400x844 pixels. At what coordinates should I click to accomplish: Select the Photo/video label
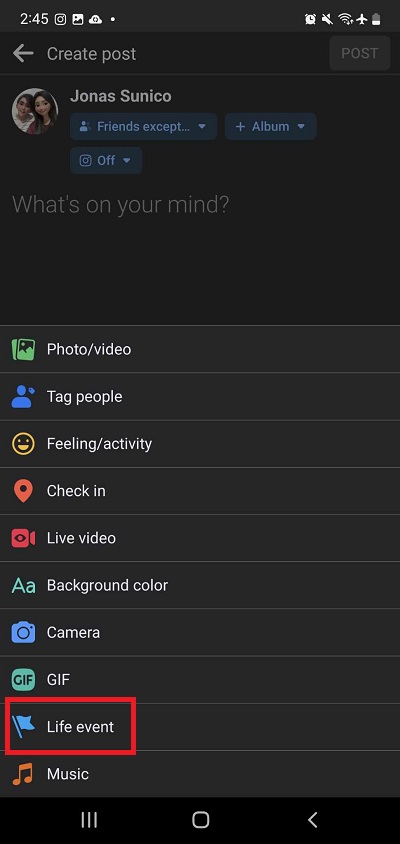[x=89, y=349]
